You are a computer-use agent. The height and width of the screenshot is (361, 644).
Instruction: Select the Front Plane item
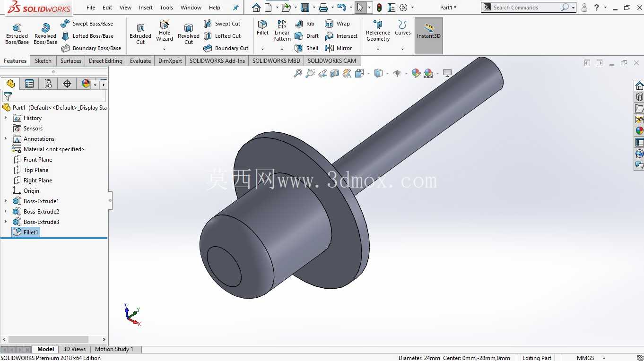33,160
